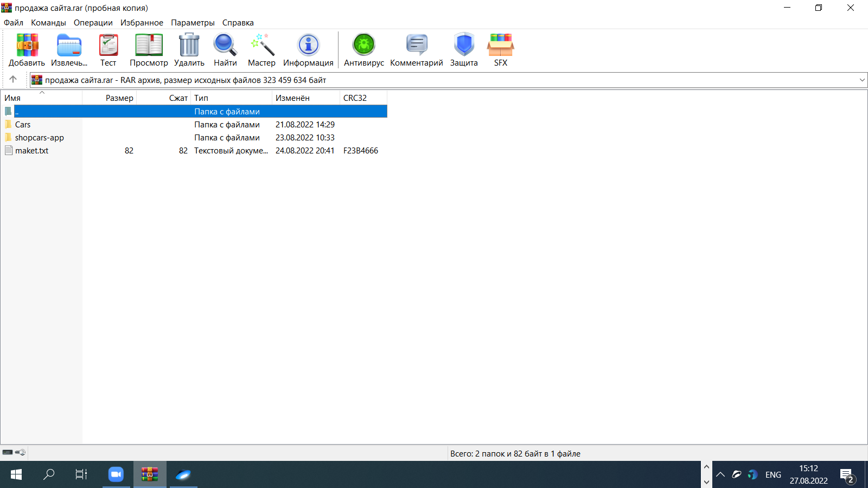Click the Extract (Извлечь) toolbar icon
The image size is (868, 488).
(x=69, y=46)
